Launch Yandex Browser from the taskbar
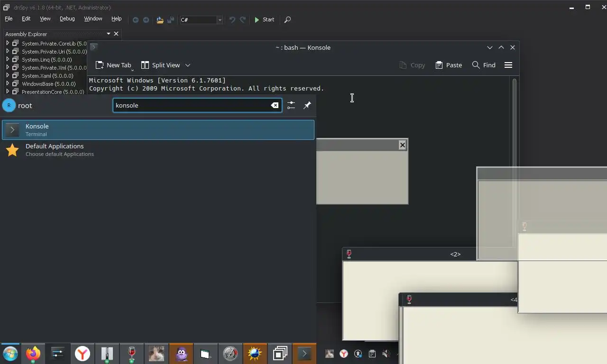Viewport: 607px width, 364px height. (x=83, y=354)
